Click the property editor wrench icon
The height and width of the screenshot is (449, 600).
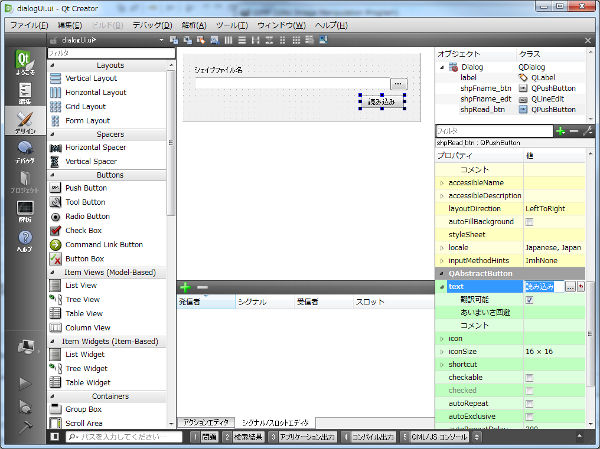coord(588,131)
